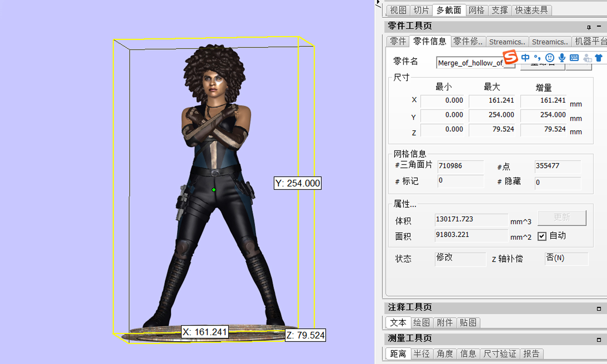Select the 角度 measurement tab
Viewport: 607px width, 364px height.
click(x=445, y=354)
